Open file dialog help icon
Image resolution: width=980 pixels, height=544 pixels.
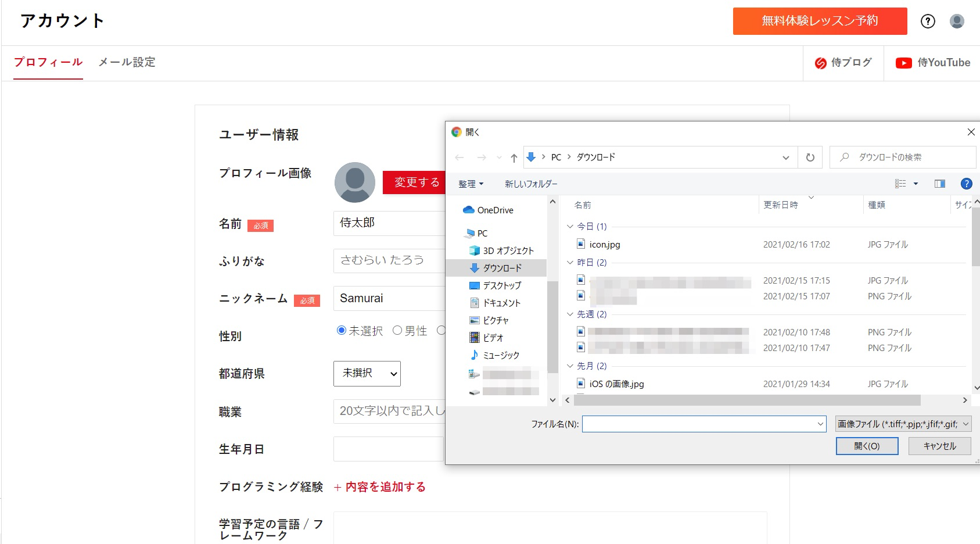click(x=966, y=184)
